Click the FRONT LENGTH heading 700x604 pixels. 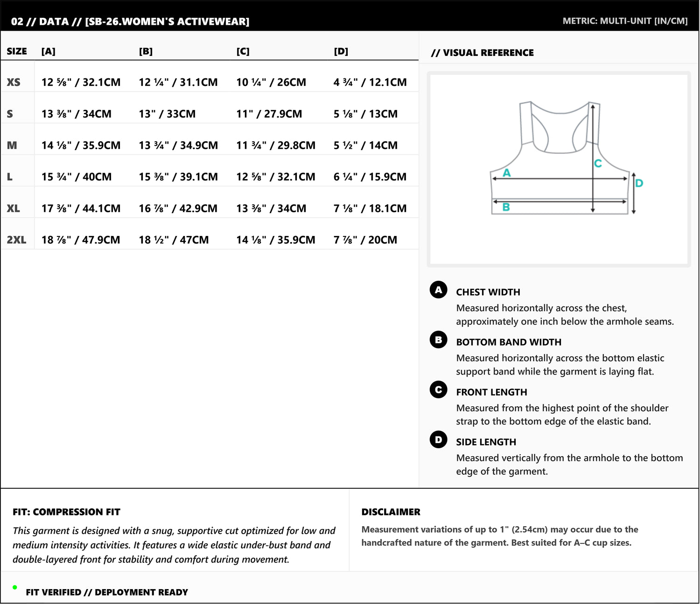click(491, 392)
